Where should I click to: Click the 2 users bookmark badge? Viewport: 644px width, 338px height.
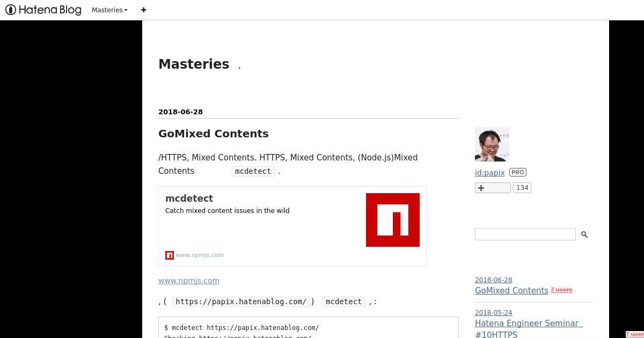(x=561, y=290)
